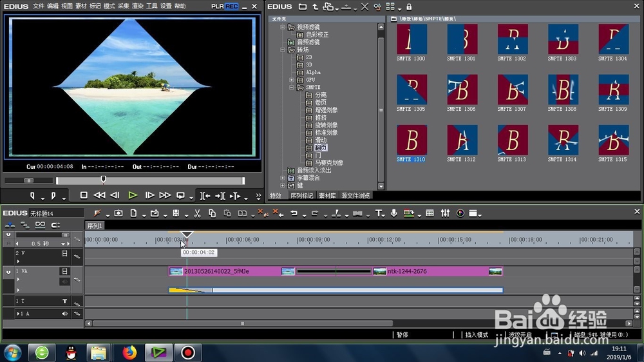Image resolution: width=644 pixels, height=362 pixels.
Task: Click the shuttle slider in player
Action: [x=29, y=180]
